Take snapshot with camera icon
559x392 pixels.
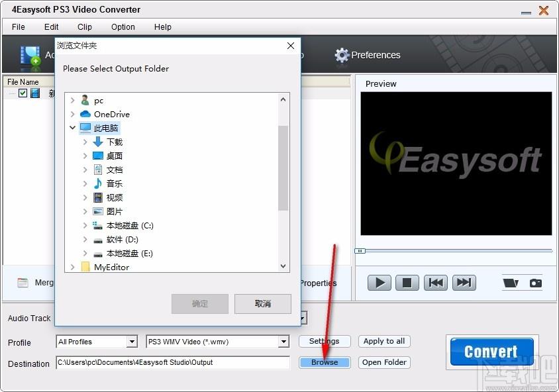(535, 283)
